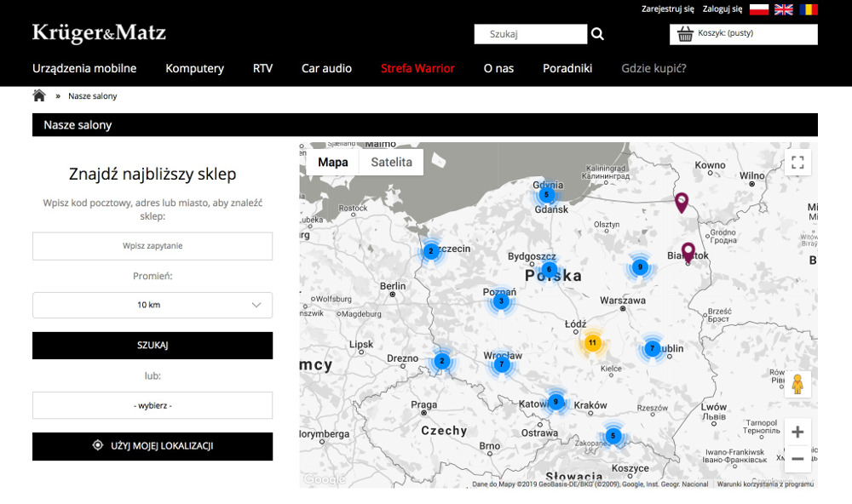Image resolution: width=852 pixels, height=504 pixels.
Task: Zoom out on the map
Action: tap(797, 459)
